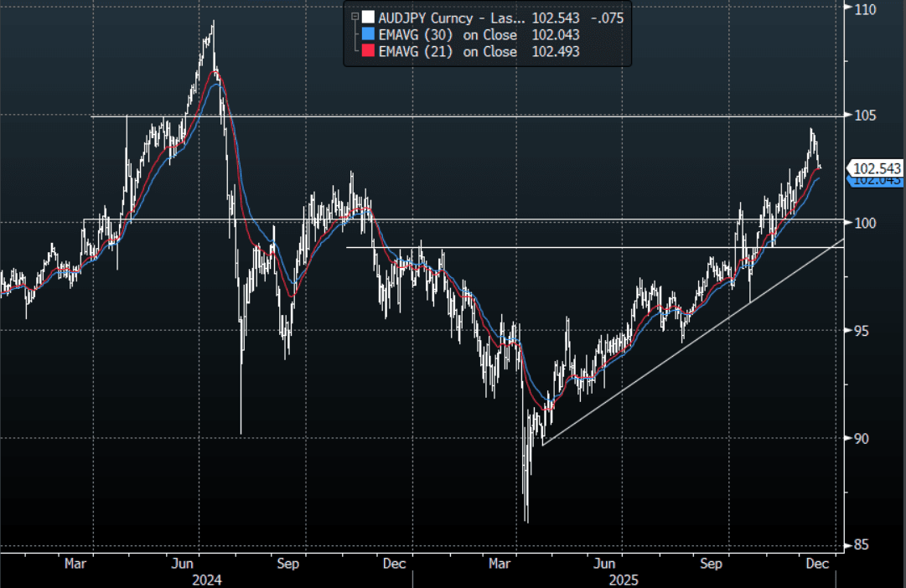906x588 pixels.
Task: Click the 102.493 value in the legend
Action: [555, 52]
